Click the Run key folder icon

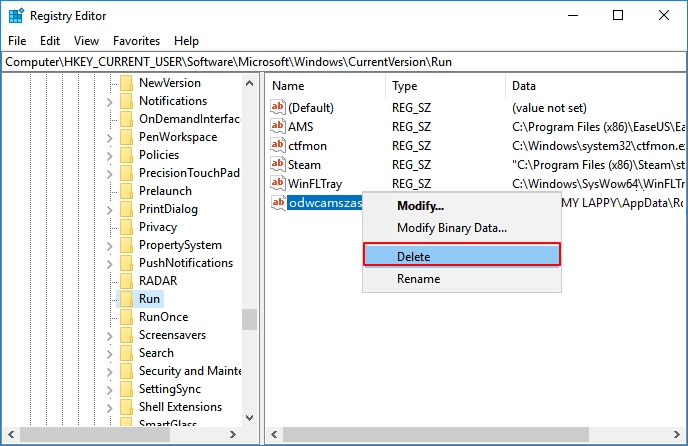(x=126, y=299)
